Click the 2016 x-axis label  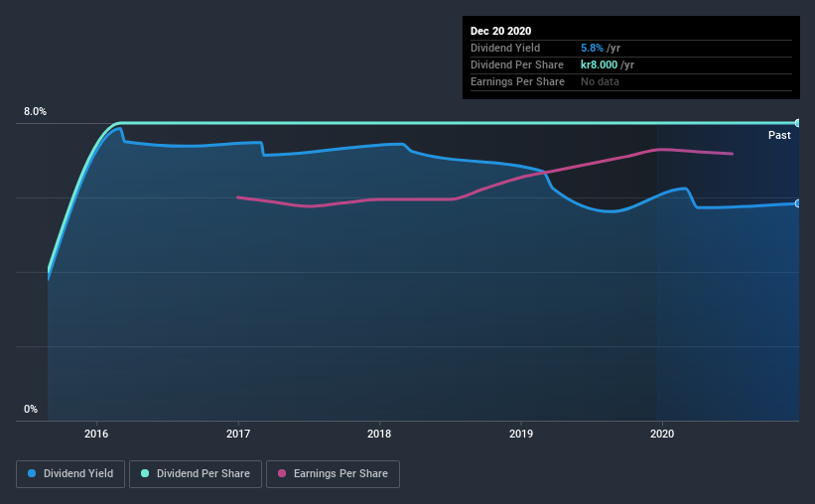96,434
